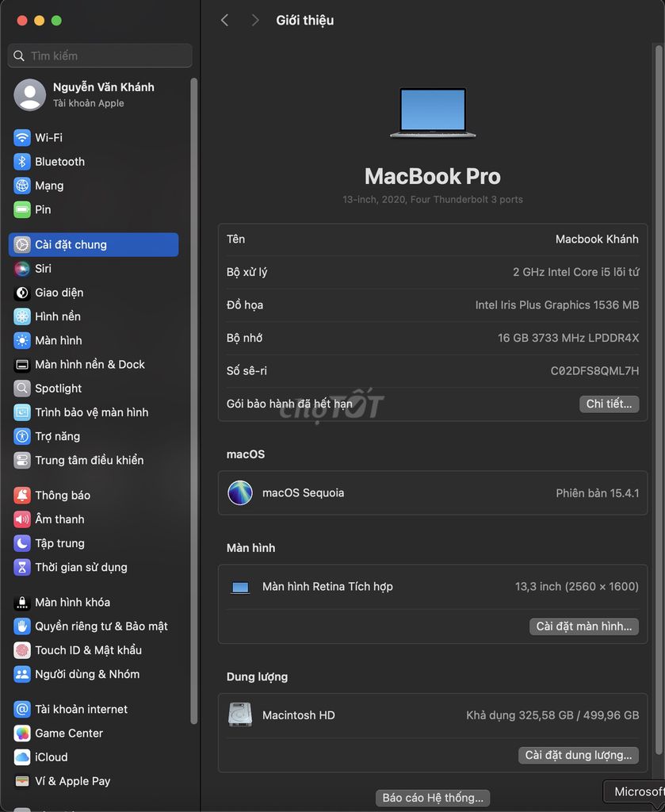Go back with the left chevron

224,20
